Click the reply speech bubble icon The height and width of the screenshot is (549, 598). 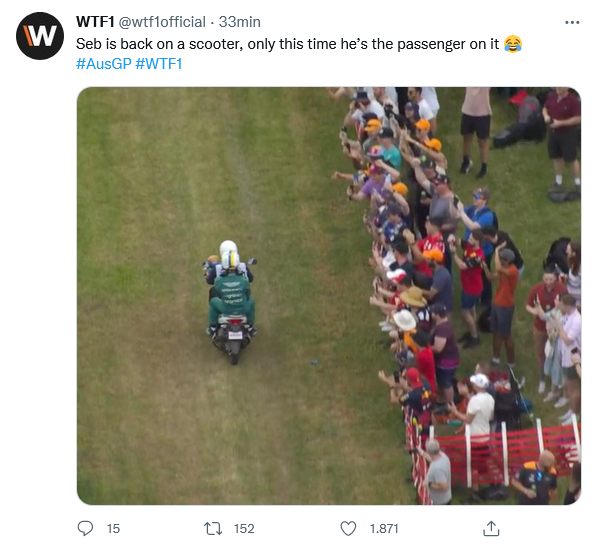click(x=85, y=528)
